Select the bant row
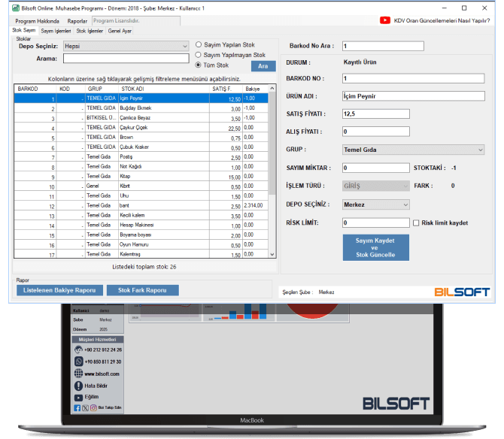This screenshot has width=504, height=439. tap(141, 205)
